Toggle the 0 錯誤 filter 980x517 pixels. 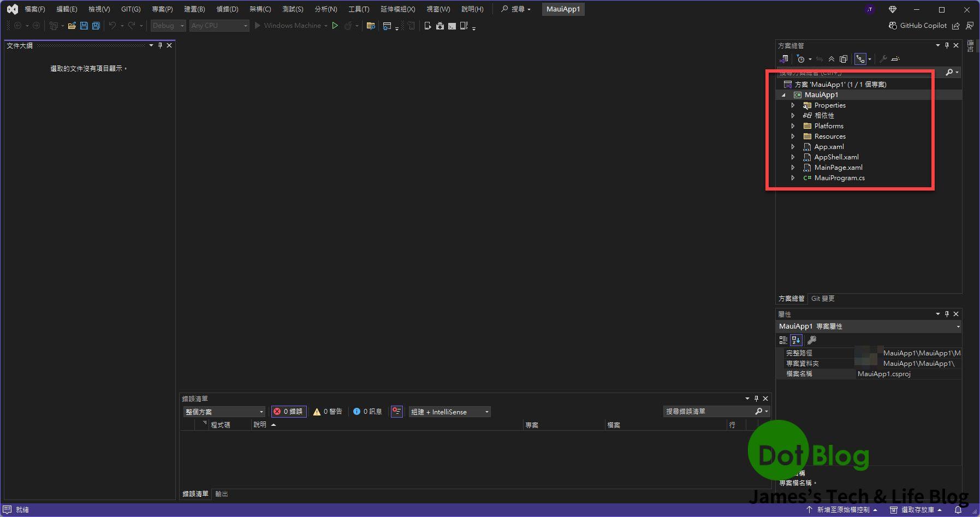click(x=289, y=411)
